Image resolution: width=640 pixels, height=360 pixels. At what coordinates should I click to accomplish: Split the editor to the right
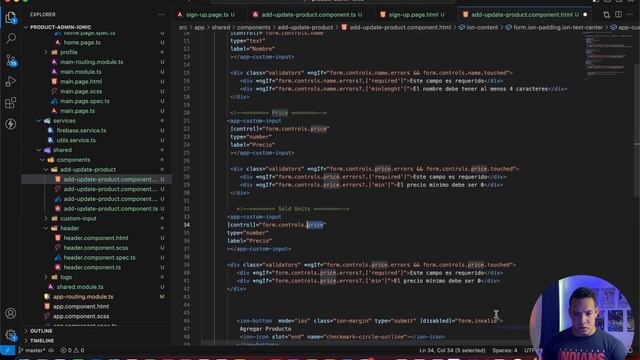(619, 14)
